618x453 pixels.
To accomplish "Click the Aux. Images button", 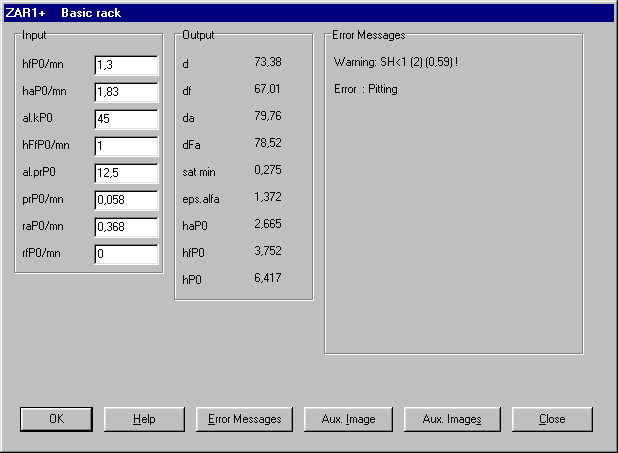I will tap(452, 419).
